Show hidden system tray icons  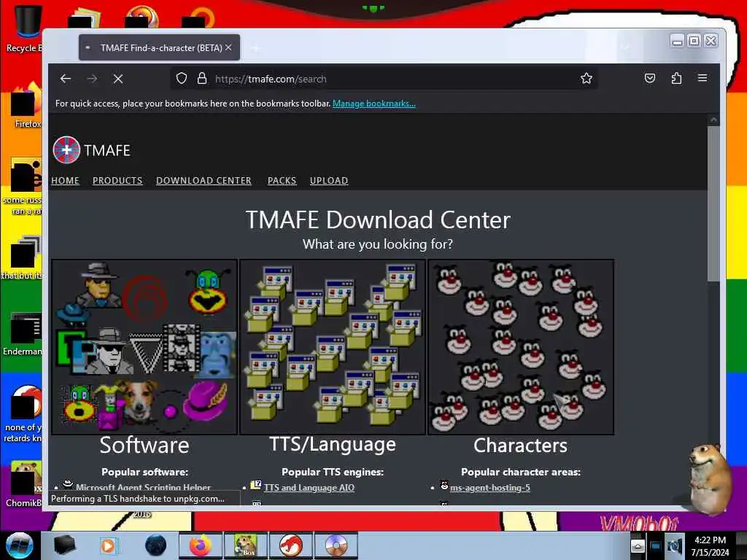(638, 546)
